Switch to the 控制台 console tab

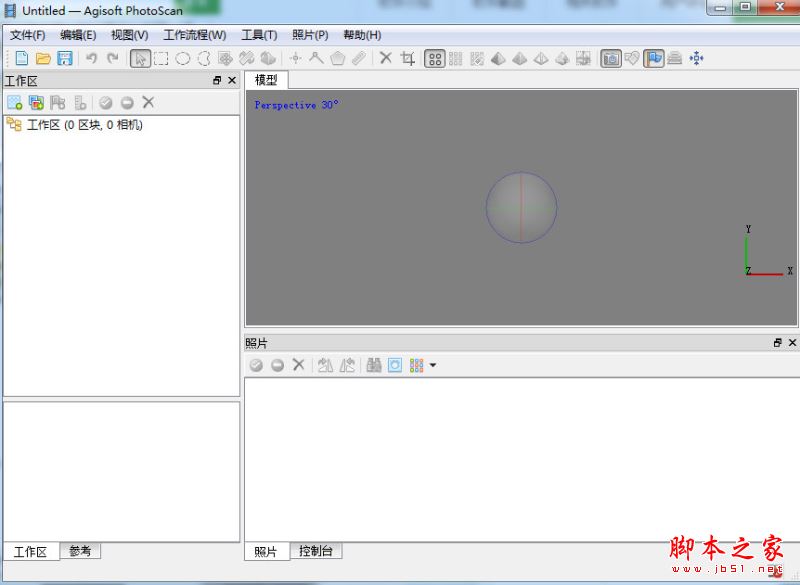(x=316, y=550)
